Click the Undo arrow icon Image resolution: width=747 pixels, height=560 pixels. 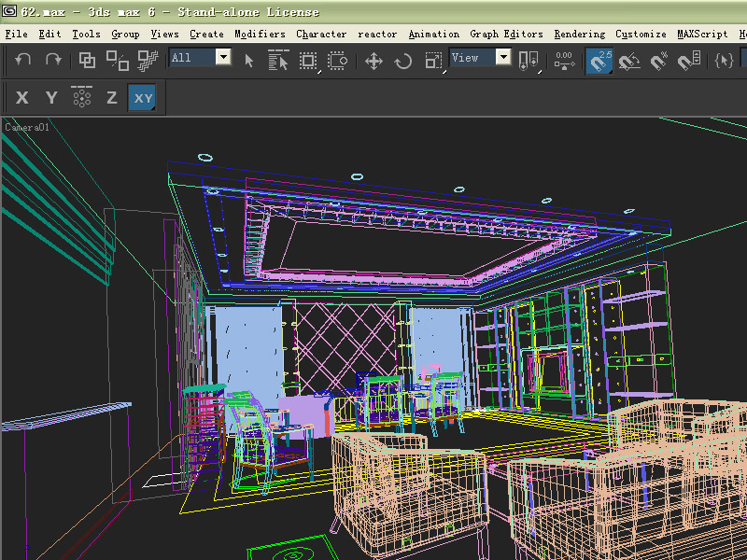[23, 60]
